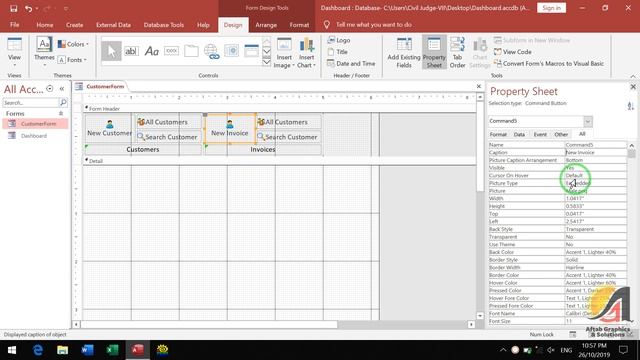This screenshot has width=640, height=360.
Task: Collapse the ribbon
Action: coord(633,76)
